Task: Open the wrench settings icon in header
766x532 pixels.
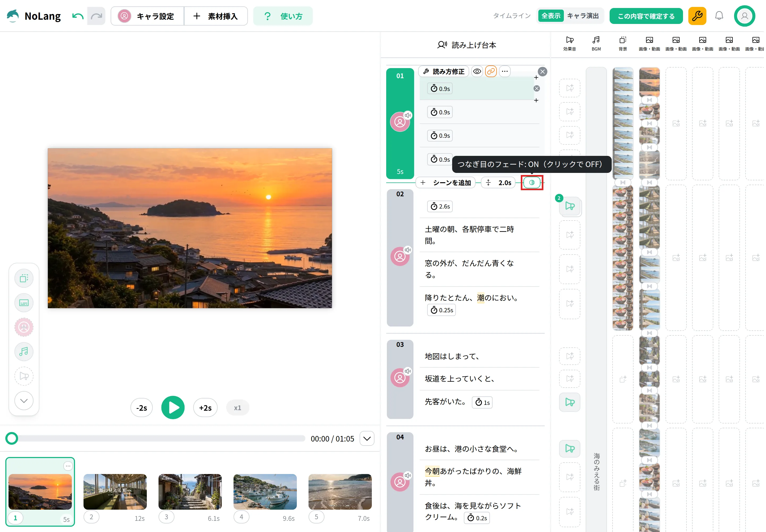Action: pyautogui.click(x=697, y=16)
